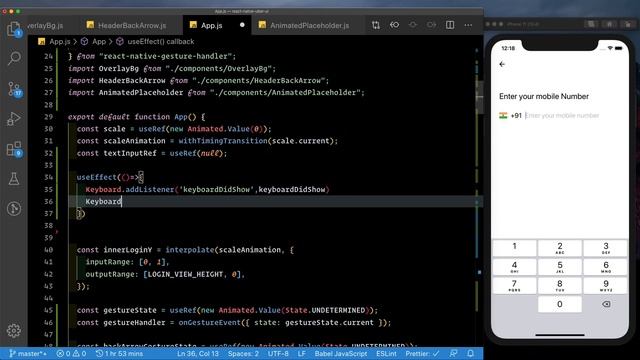Open editor More Actions ellipsis menu
Viewport: 640px width, 360px height.
click(468, 25)
